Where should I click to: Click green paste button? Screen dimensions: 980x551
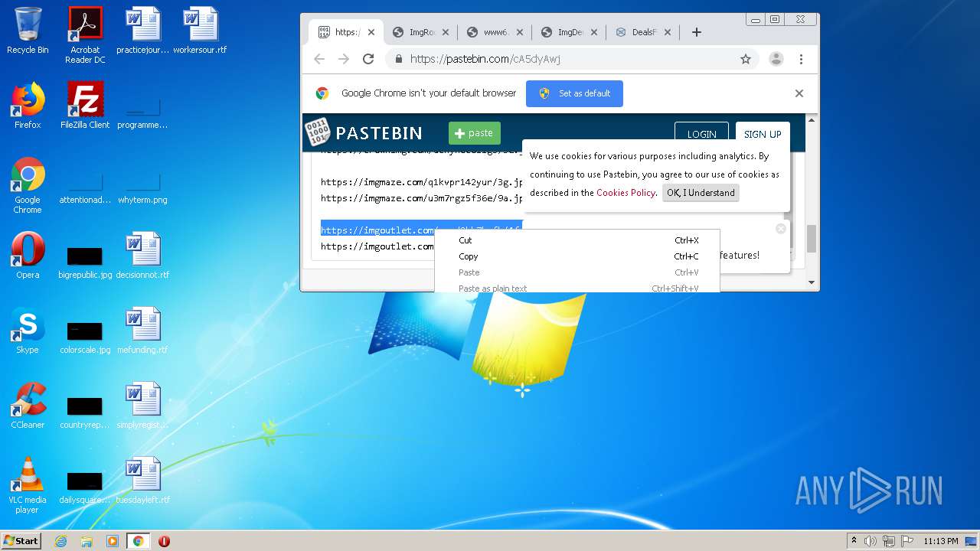pyautogui.click(x=474, y=133)
